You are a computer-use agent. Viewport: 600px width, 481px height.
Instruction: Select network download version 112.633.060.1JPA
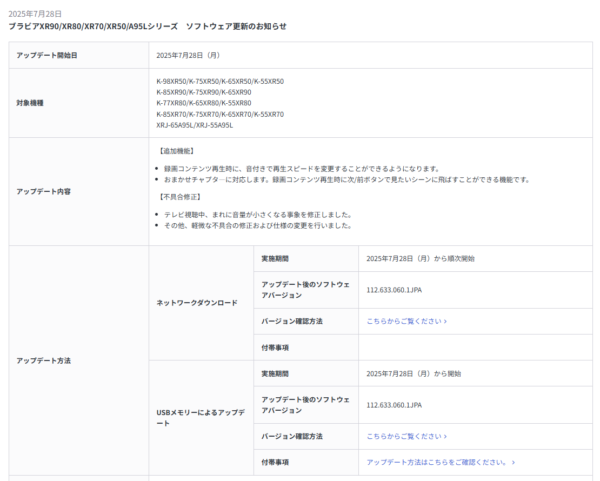click(x=394, y=290)
